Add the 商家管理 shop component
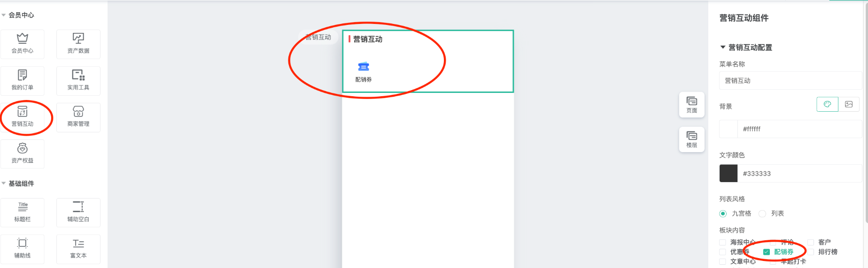 (78, 117)
